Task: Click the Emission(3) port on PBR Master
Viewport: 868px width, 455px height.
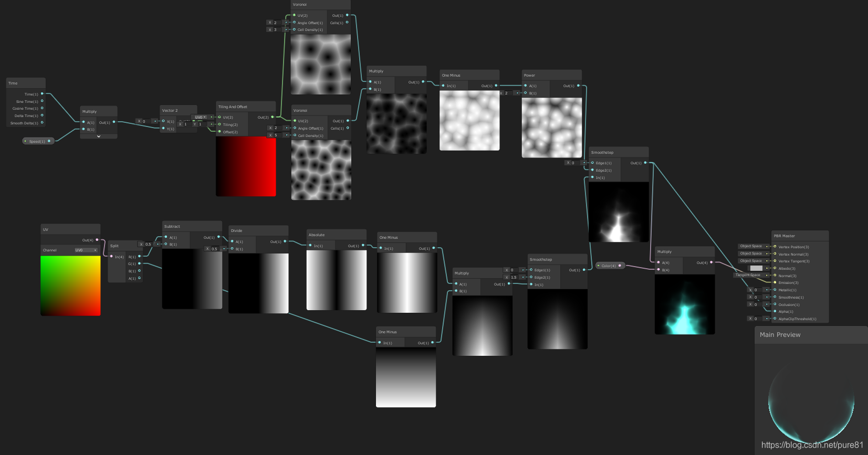Action: tap(775, 282)
